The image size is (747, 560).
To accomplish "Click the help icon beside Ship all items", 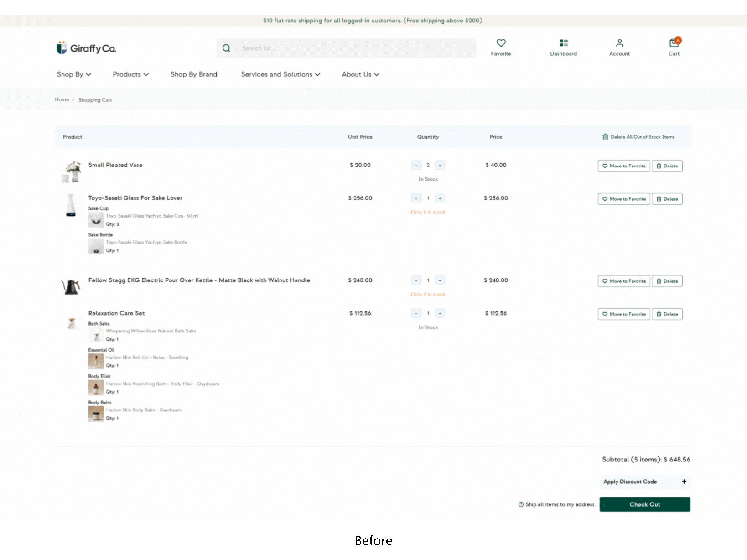I will [x=521, y=504].
